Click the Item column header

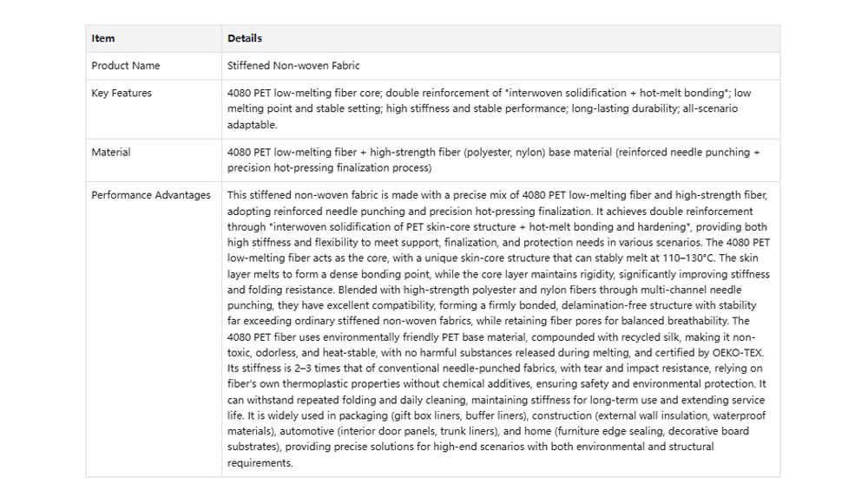pyautogui.click(x=103, y=38)
